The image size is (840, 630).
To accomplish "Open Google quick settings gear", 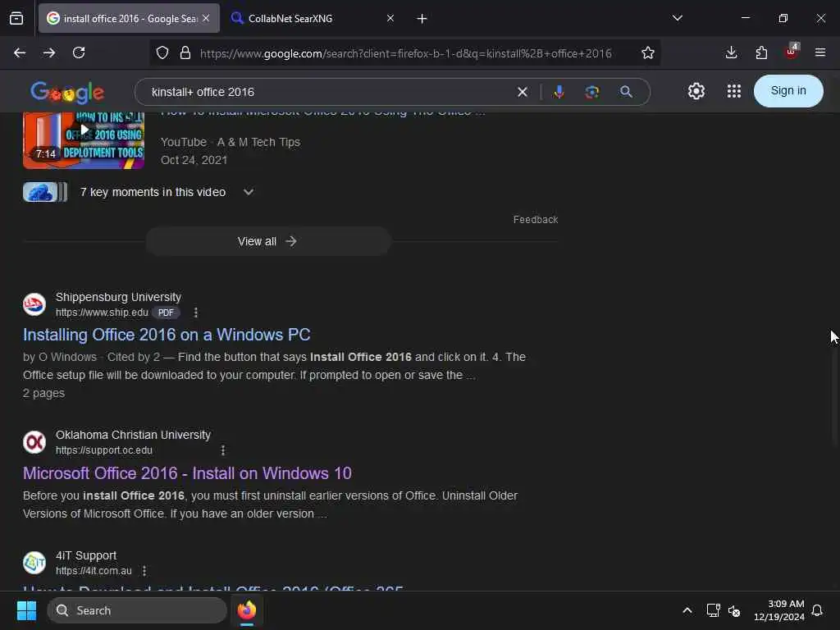I will pos(696,91).
